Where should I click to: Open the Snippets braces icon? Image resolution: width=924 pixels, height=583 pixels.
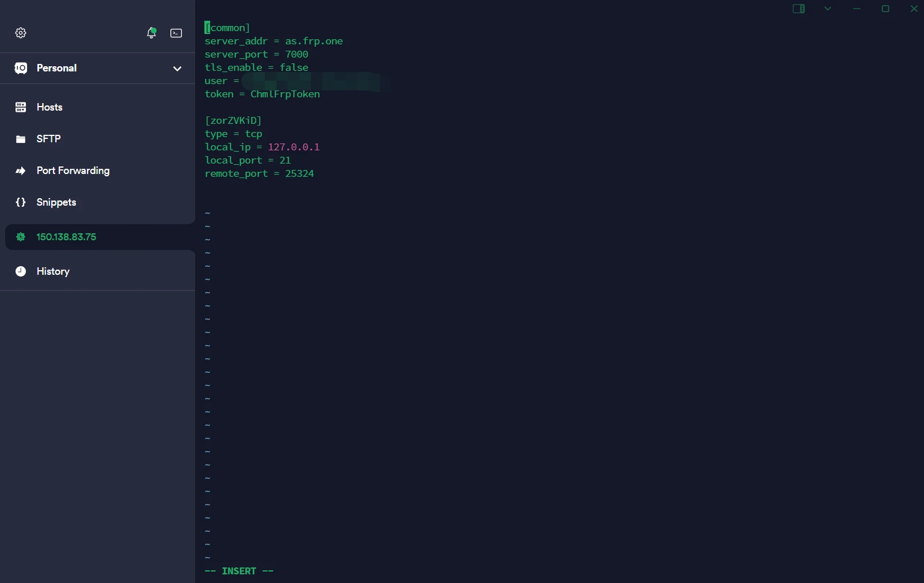tap(21, 202)
